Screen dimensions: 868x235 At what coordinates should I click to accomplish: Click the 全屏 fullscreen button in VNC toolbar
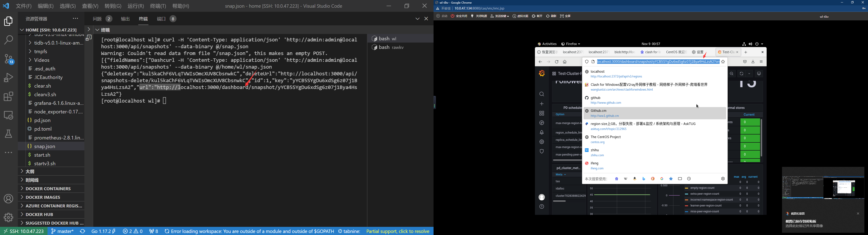pyautogui.click(x=565, y=16)
